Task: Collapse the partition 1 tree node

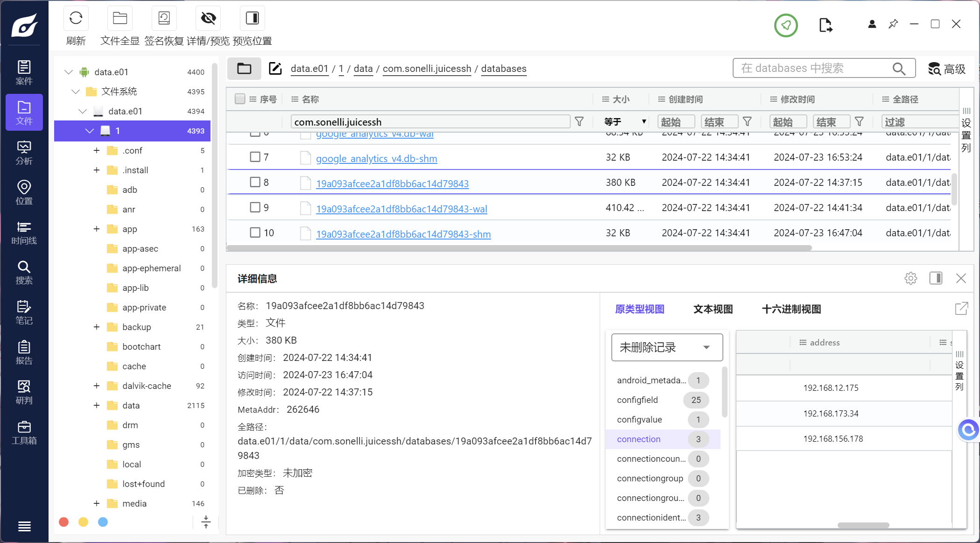Action: pos(90,131)
